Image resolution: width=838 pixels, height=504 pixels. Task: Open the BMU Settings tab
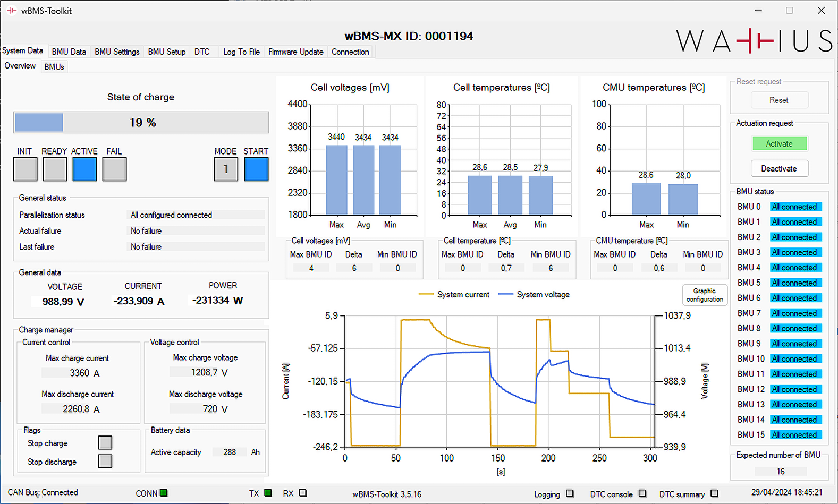click(117, 52)
